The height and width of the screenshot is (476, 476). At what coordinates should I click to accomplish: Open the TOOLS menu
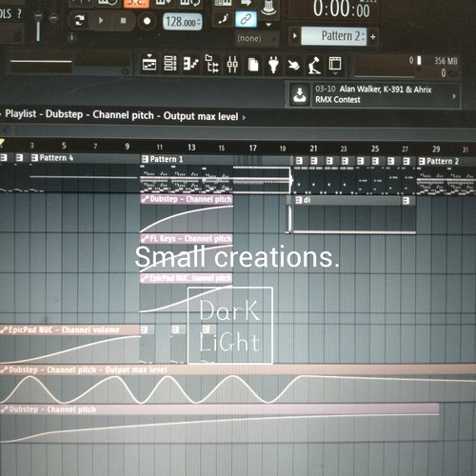pos(6,13)
